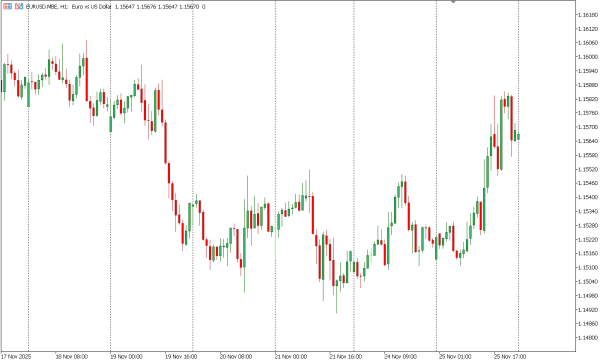
Task: Click the 21 Nov 00:00 time axis label
Action: pos(291,356)
